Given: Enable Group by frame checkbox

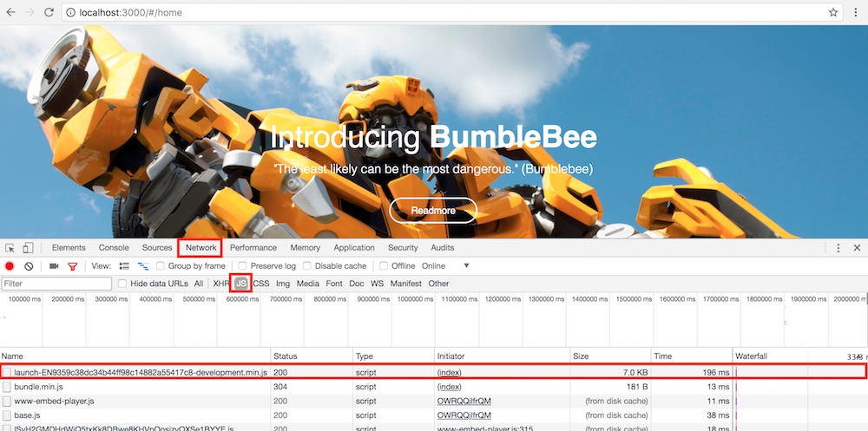Looking at the screenshot, I should tap(160, 266).
